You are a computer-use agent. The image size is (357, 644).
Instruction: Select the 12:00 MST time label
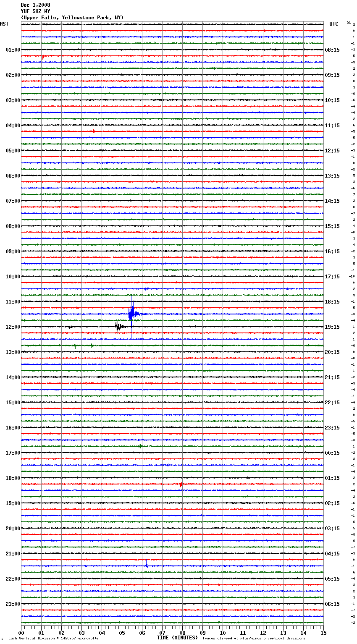[x=13, y=327]
